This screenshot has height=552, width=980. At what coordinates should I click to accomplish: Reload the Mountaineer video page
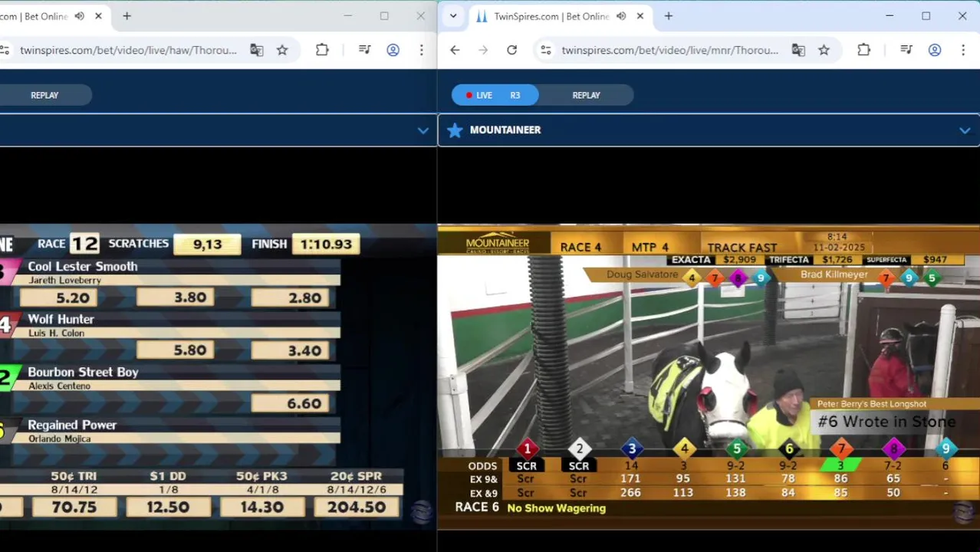click(x=511, y=50)
